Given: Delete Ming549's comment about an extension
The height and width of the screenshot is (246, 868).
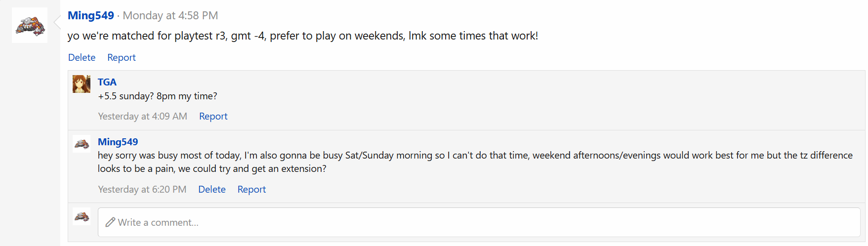Looking at the screenshot, I should pos(211,189).
